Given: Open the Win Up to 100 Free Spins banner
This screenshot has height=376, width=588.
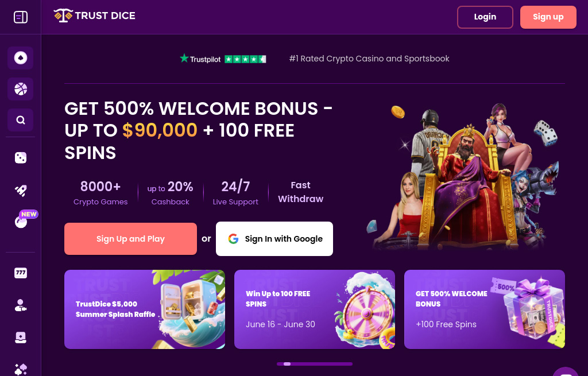Looking at the screenshot, I should pyautogui.click(x=315, y=309).
